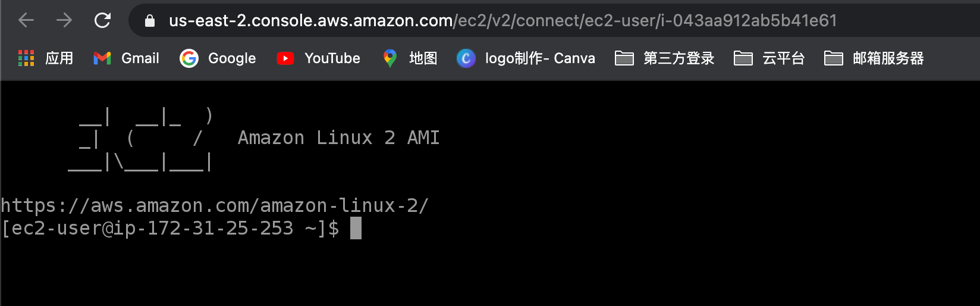Click the AWS console URL address bar
The image size is (980, 306).
tap(502, 21)
